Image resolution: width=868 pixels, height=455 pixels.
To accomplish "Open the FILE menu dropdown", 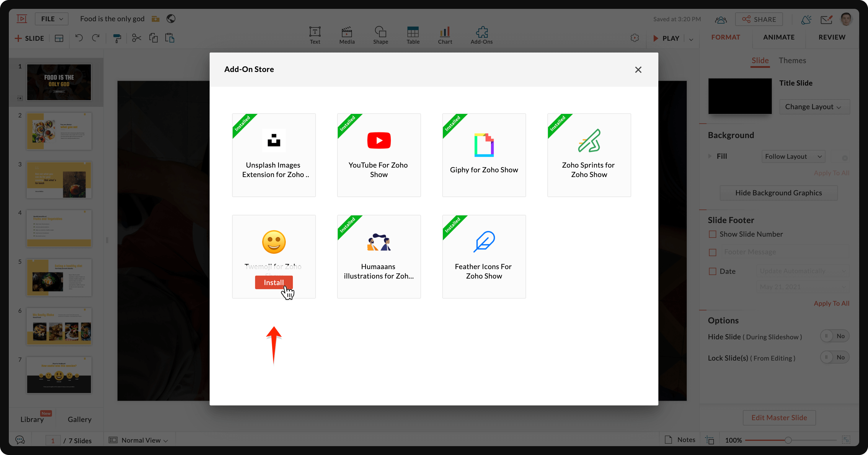I will point(52,19).
